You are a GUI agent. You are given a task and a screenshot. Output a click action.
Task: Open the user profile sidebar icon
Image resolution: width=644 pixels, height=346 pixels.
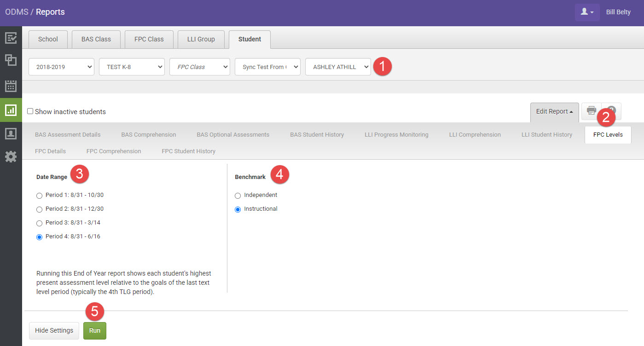pyautogui.click(x=11, y=133)
